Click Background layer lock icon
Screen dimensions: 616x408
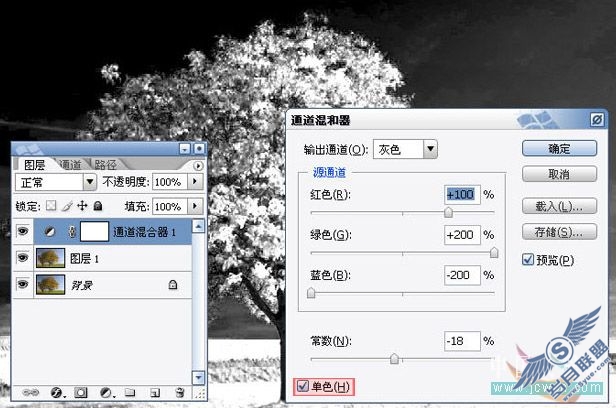(x=172, y=285)
